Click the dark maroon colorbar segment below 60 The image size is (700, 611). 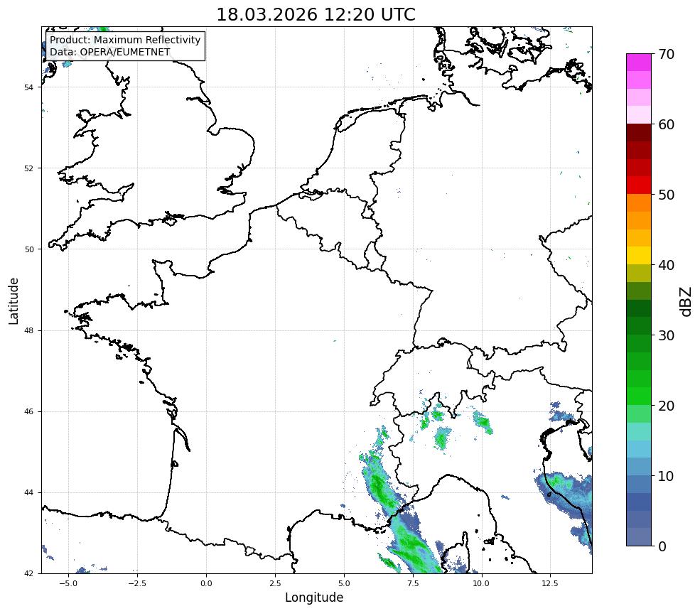tap(639, 133)
